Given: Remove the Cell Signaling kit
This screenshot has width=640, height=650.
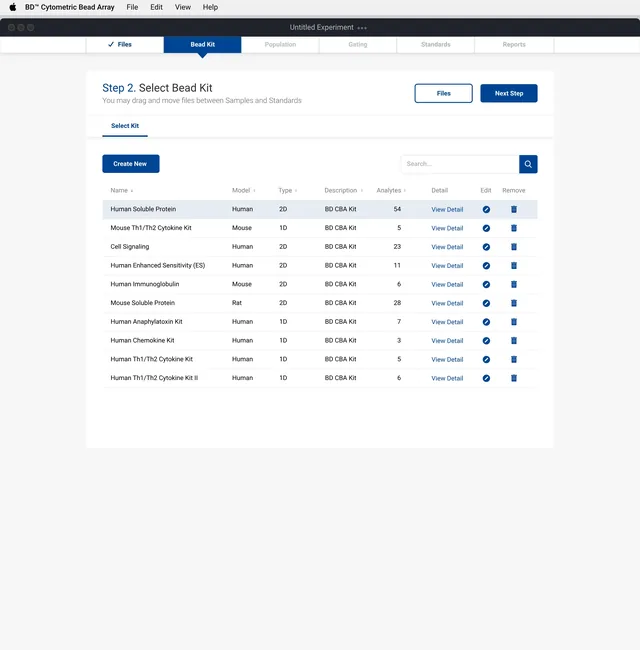Looking at the screenshot, I should pyautogui.click(x=514, y=247).
